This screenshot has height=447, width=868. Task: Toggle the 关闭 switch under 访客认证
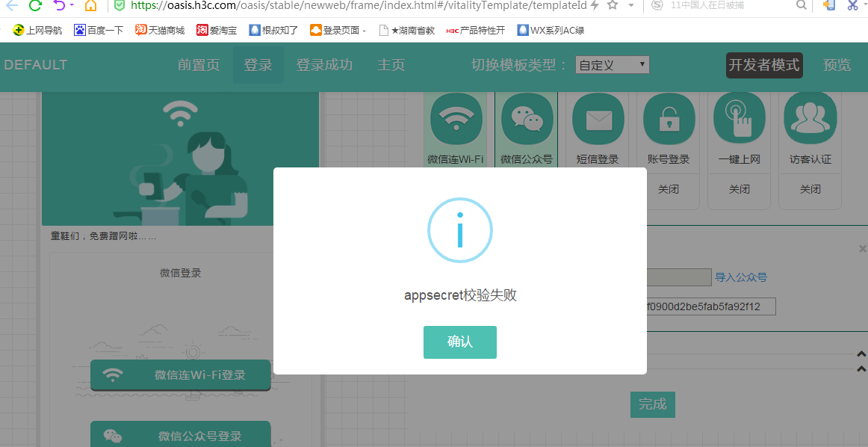pyautogui.click(x=810, y=189)
